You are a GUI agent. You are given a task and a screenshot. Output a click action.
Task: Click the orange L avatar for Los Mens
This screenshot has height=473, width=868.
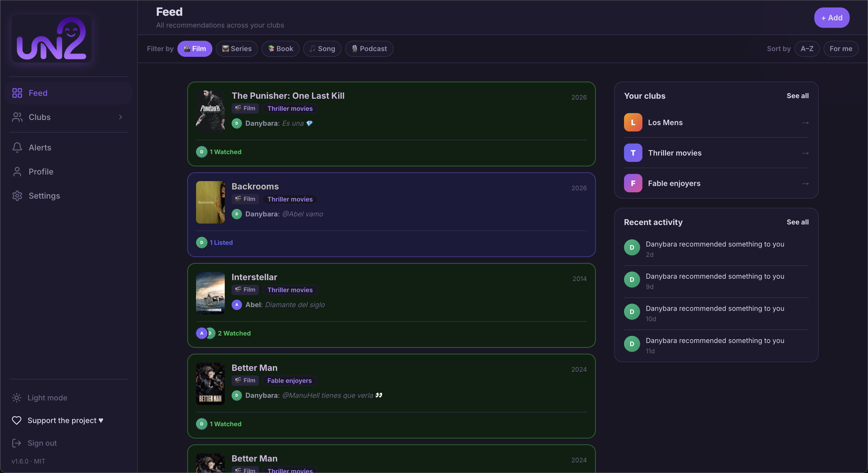click(x=633, y=122)
